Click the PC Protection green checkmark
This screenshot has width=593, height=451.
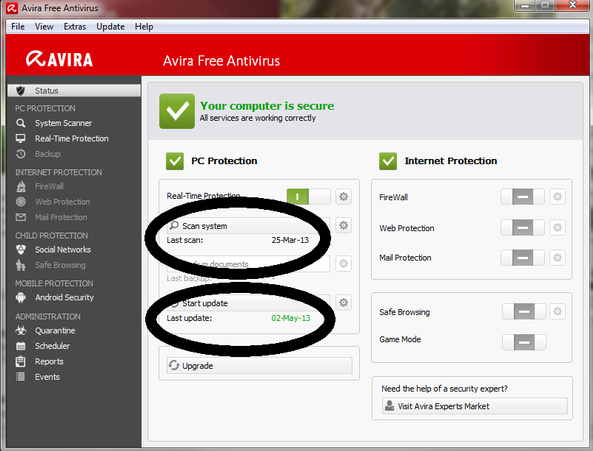point(175,161)
